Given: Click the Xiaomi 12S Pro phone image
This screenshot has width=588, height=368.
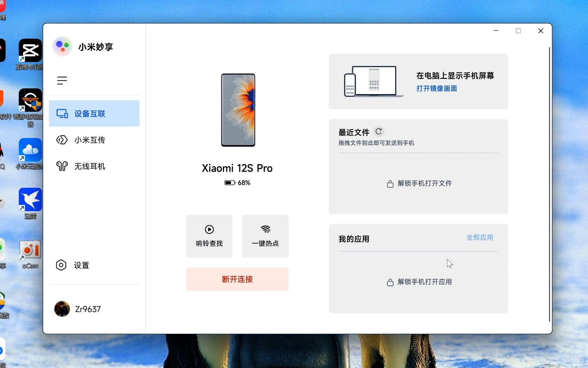Looking at the screenshot, I should tap(238, 110).
